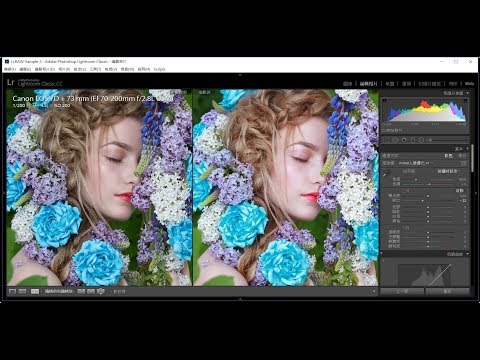Click the Auto (自動) tone button
This screenshot has height=360, width=480.
[460, 191]
